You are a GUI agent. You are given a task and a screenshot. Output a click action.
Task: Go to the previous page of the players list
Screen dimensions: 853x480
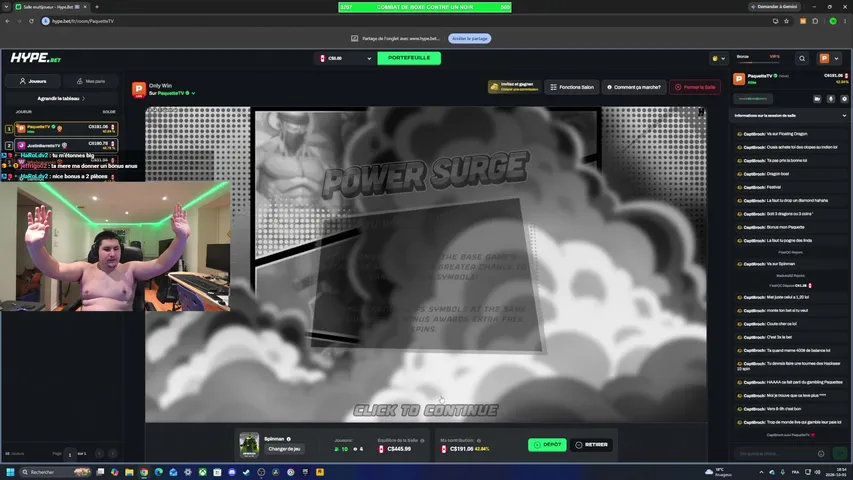[x=100, y=453]
